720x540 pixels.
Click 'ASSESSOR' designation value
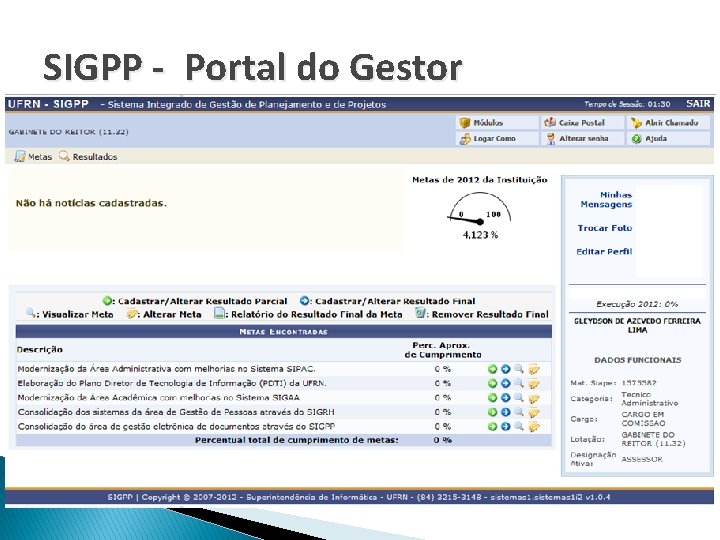pos(642,459)
